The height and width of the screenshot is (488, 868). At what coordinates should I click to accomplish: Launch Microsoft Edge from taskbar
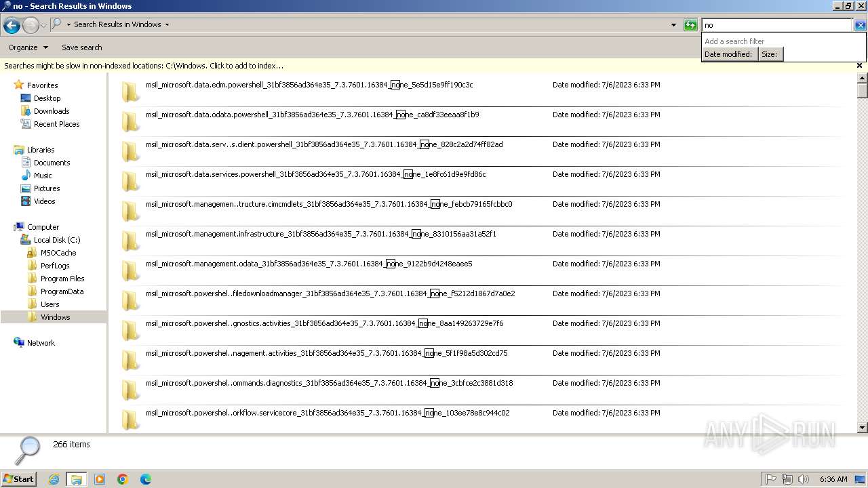[x=146, y=479]
